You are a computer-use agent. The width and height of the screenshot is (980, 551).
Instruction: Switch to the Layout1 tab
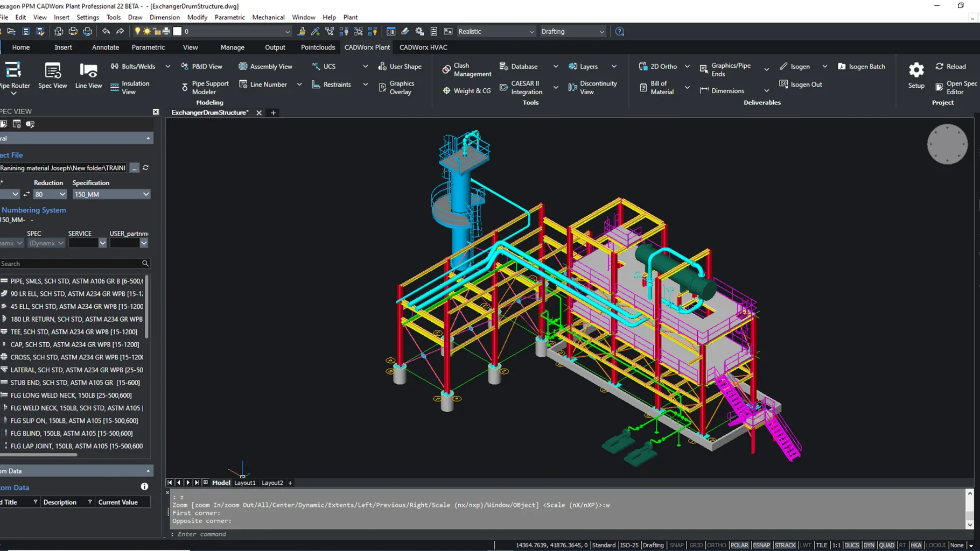tap(245, 483)
